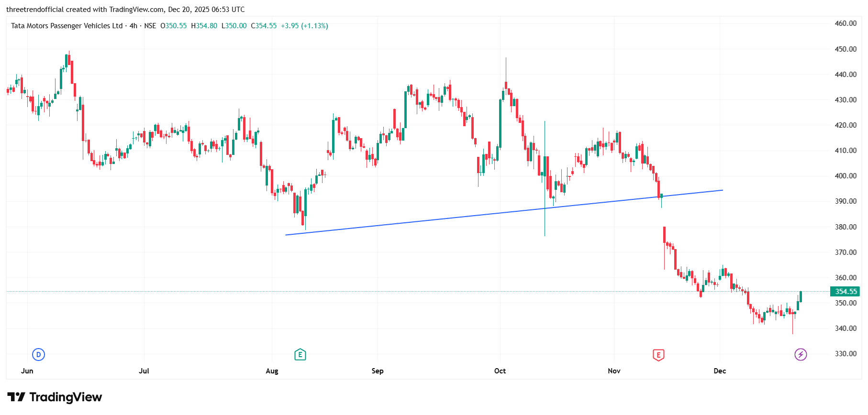
Task: Click the Jun label on time axis
Action: pyautogui.click(x=27, y=371)
